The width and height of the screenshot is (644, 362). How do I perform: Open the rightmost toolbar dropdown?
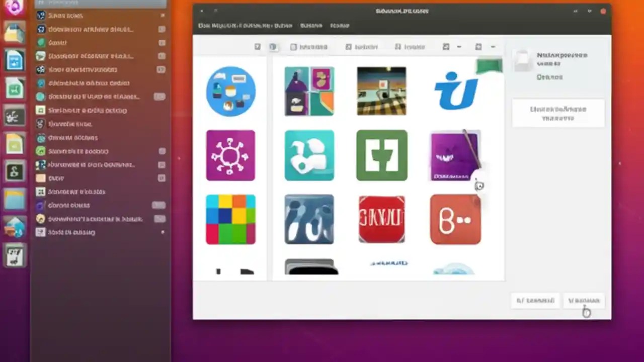coord(493,47)
